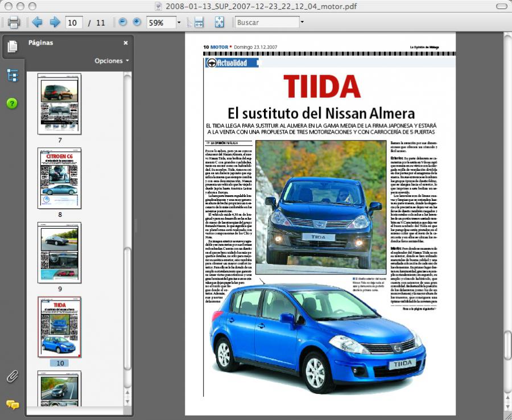Click the toolbar toggle pill button
The image size is (512, 420).
click(x=501, y=6)
